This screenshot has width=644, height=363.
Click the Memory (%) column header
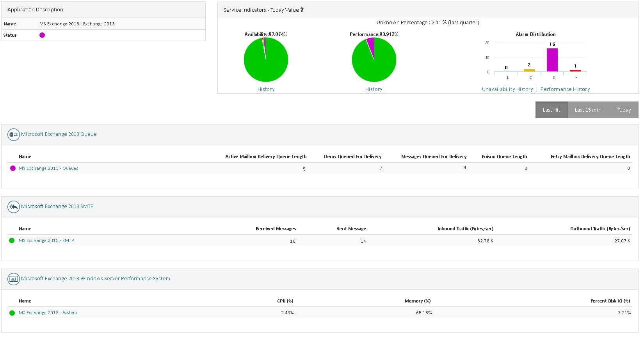tap(418, 301)
